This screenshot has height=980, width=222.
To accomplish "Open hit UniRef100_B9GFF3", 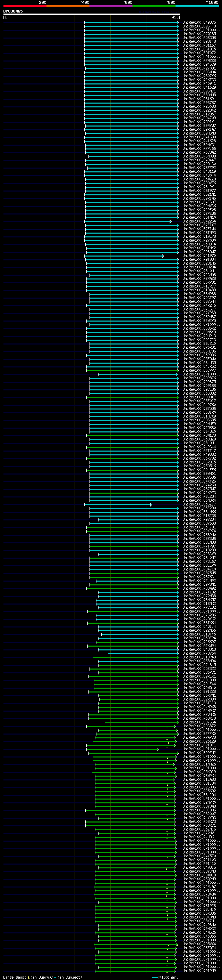I will tap(199, 26).
